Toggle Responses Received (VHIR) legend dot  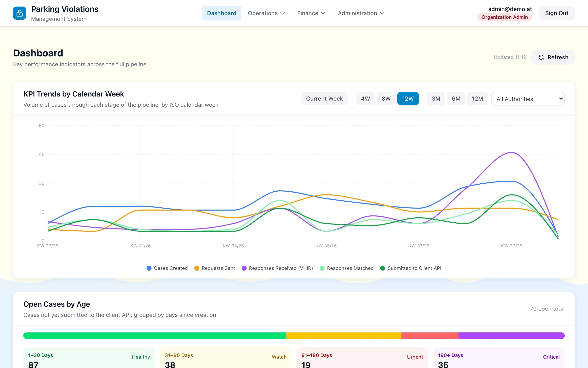244,268
